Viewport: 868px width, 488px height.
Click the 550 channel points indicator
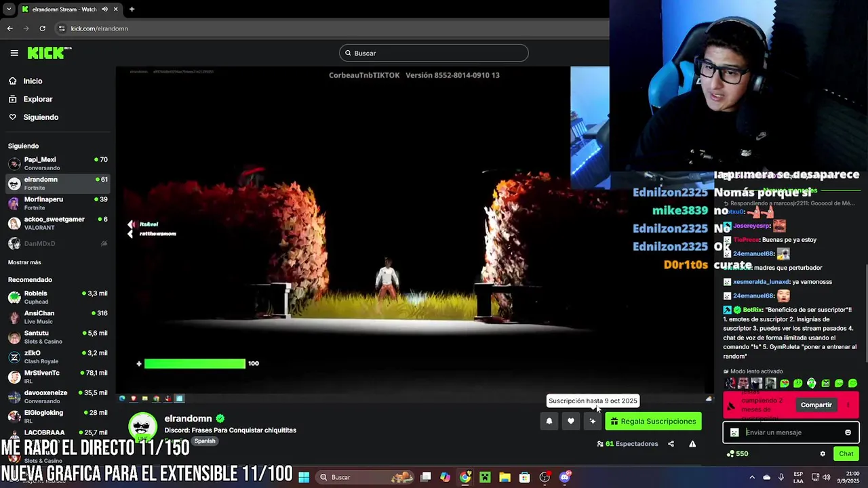(738, 454)
